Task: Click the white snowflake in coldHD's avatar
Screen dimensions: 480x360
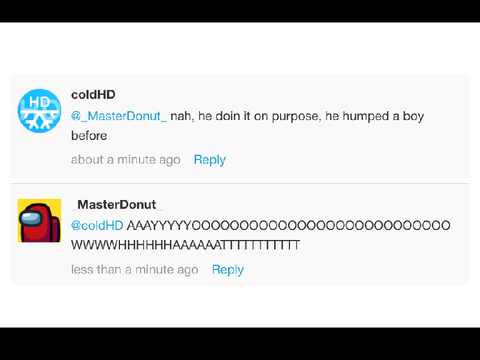Action: coord(39,119)
